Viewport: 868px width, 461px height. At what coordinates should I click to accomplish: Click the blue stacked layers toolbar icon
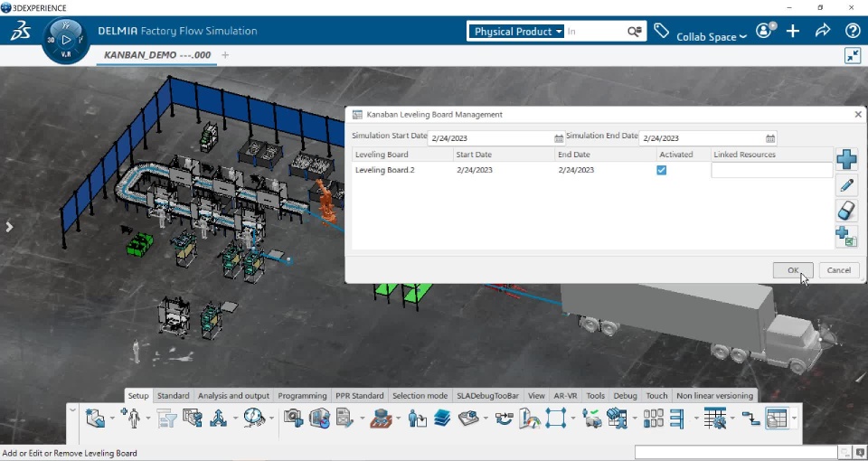coord(442,418)
